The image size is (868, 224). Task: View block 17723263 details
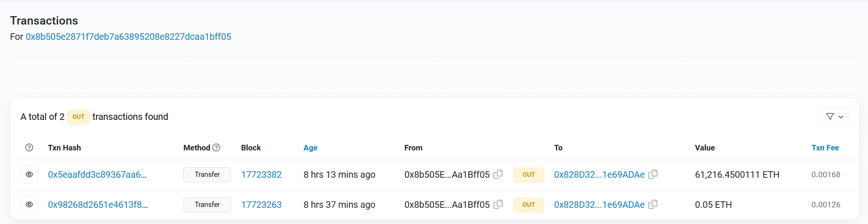click(x=261, y=205)
